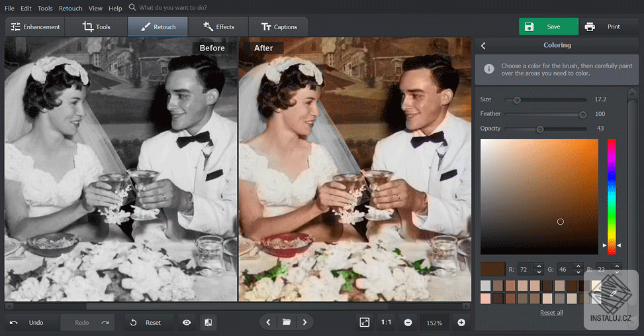Click the zoom out minus button
This screenshot has width=644, height=336.
click(x=408, y=323)
